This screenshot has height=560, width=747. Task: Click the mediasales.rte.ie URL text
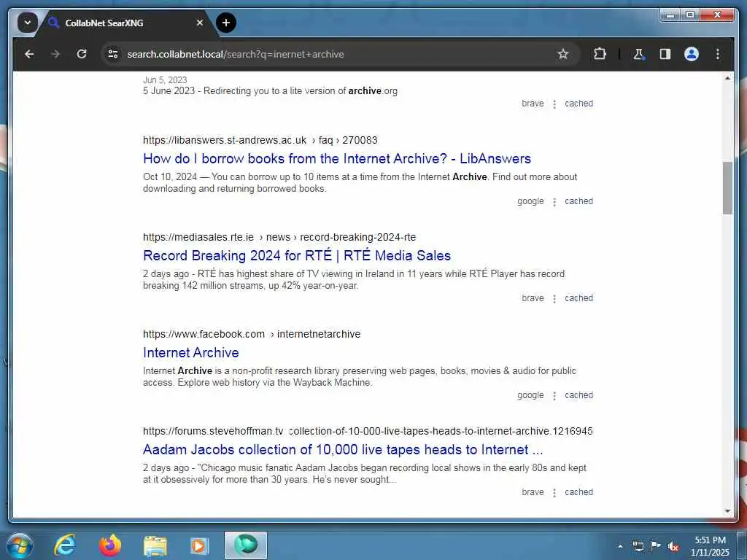279,237
